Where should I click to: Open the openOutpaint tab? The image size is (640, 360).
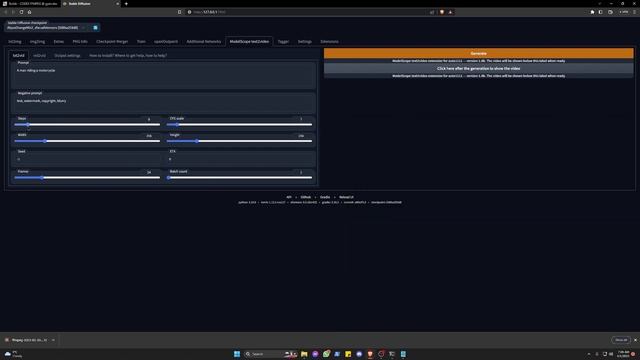coord(166,42)
